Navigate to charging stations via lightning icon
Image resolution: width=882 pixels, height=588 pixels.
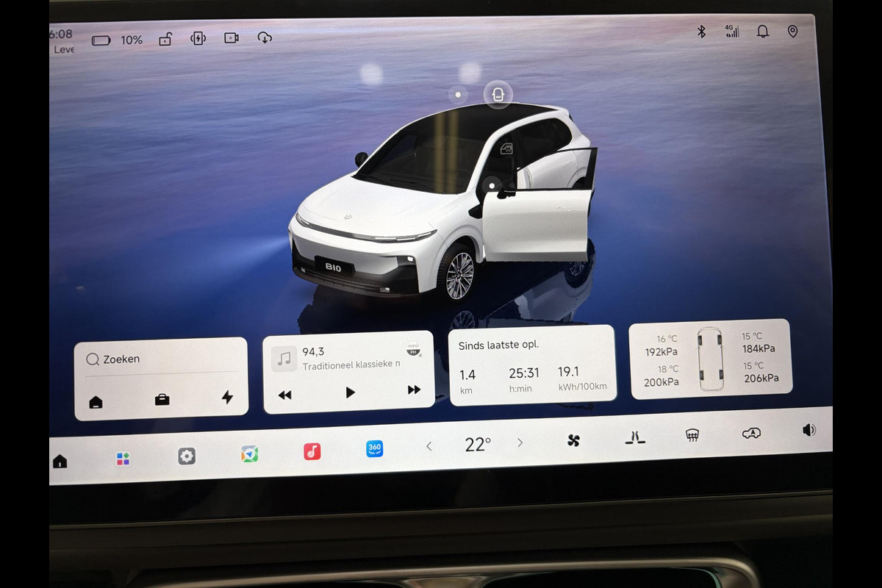pyautogui.click(x=227, y=398)
